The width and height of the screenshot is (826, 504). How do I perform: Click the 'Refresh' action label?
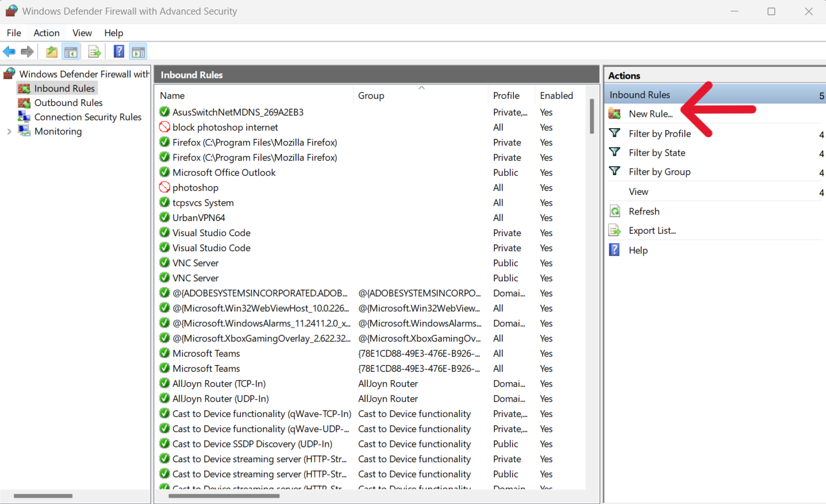point(644,211)
